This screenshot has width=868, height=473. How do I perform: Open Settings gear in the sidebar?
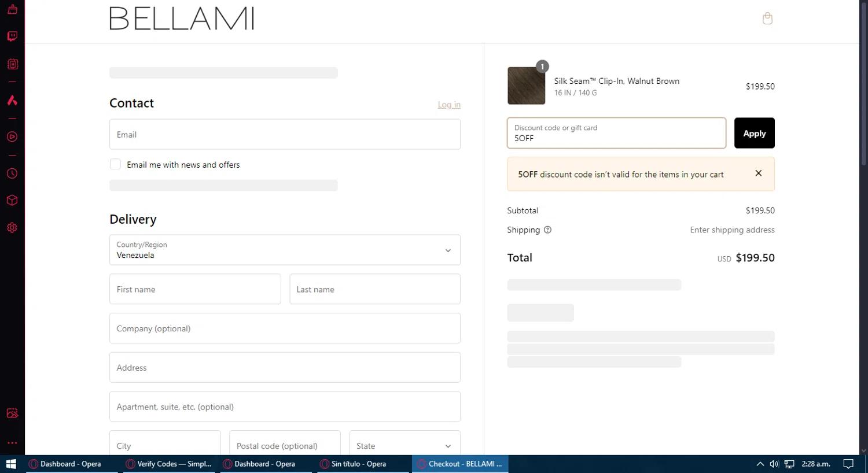pos(12,228)
